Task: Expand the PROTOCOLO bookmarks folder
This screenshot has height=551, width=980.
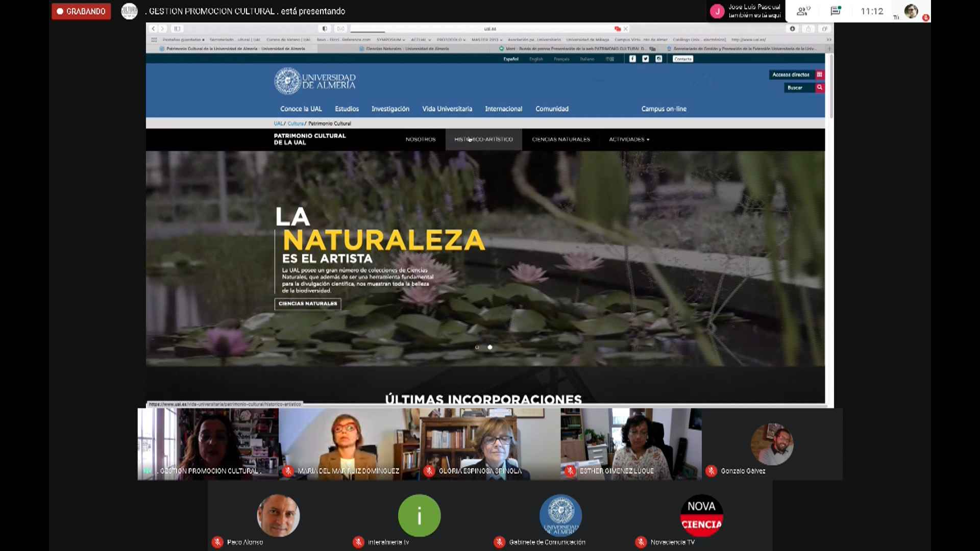Action: [451, 40]
